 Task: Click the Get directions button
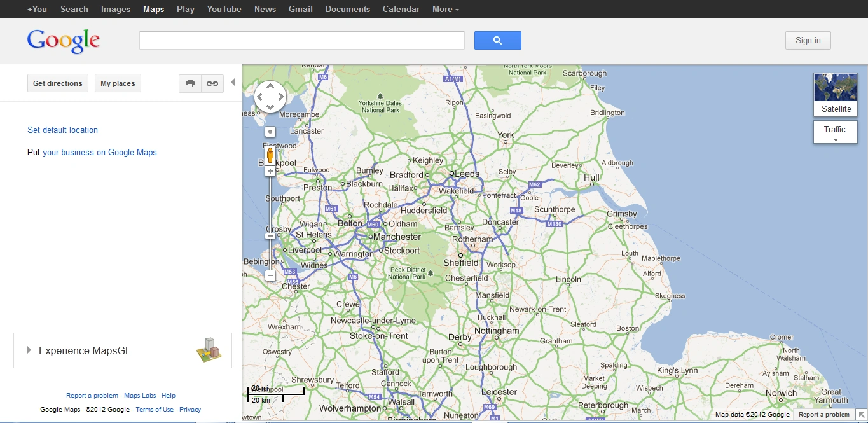[x=57, y=83]
